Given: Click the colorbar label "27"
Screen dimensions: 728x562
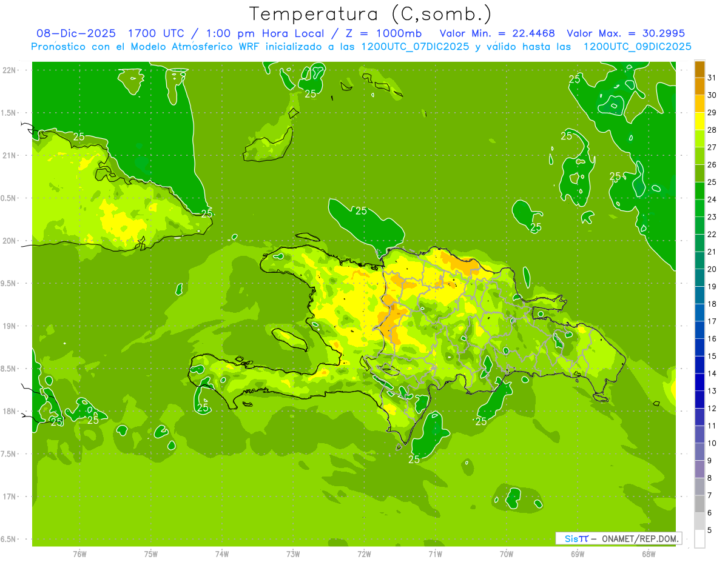Looking at the screenshot, I should pyautogui.click(x=712, y=147).
